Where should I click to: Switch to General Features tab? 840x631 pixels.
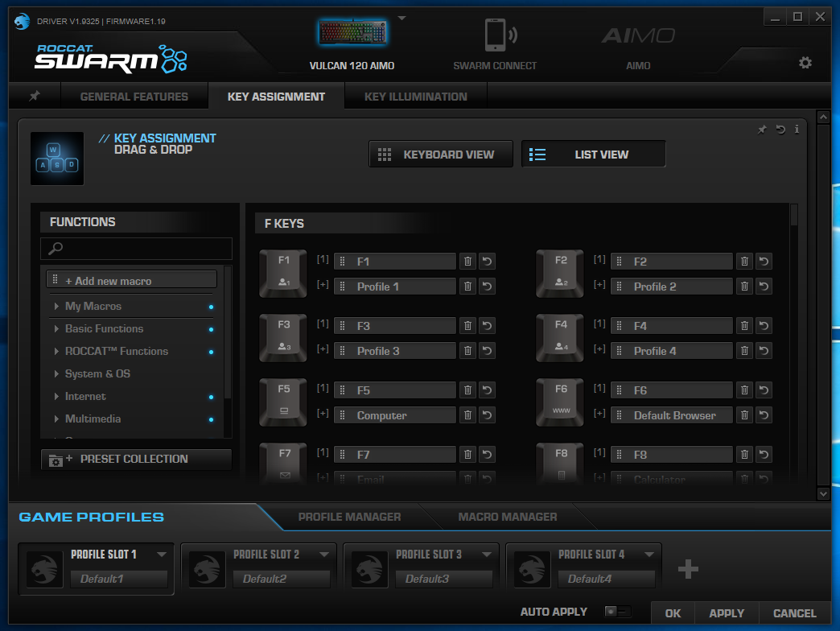[x=134, y=97]
